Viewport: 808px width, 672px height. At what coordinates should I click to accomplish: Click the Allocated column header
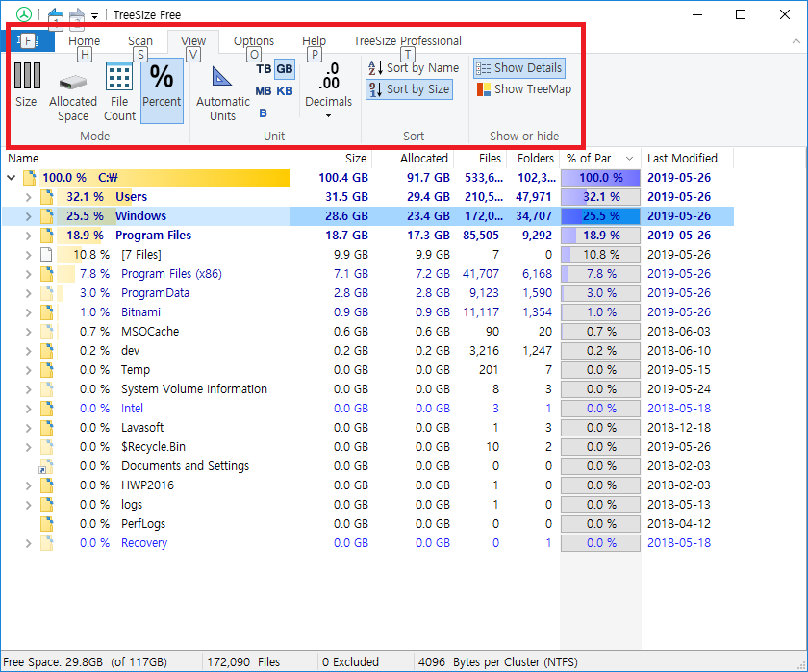(413, 158)
